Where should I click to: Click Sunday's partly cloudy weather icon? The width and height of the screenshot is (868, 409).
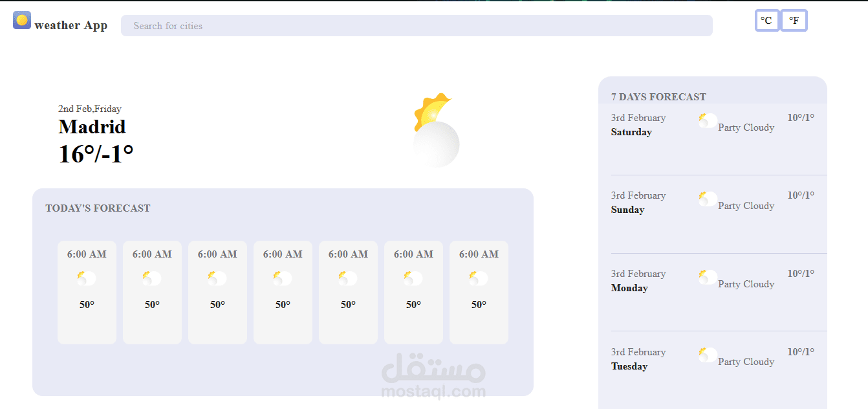pos(707,198)
